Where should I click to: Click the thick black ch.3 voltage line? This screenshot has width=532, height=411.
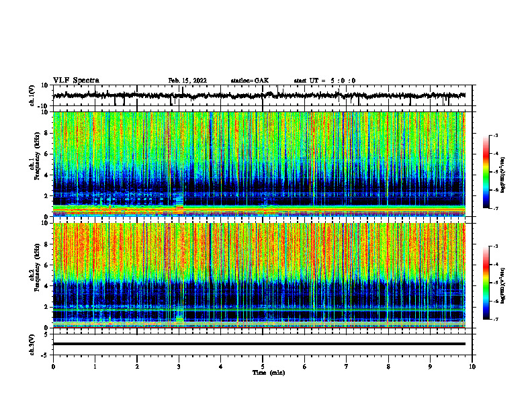259,344
